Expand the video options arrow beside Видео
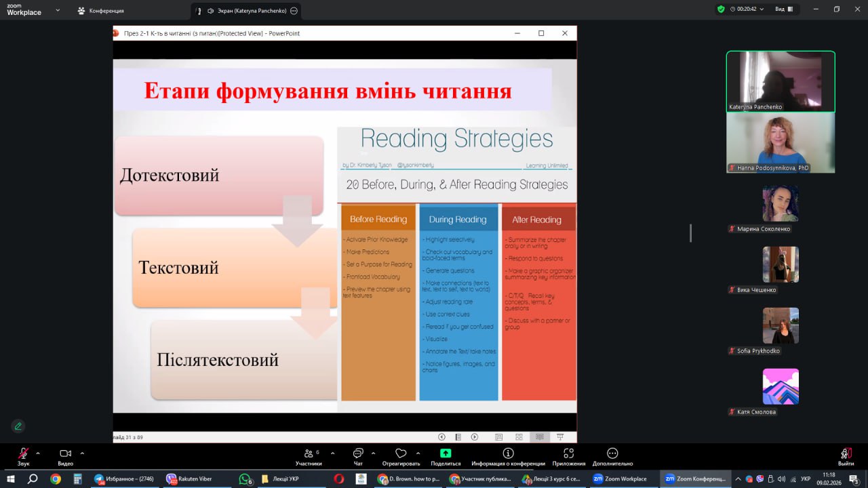The height and width of the screenshot is (488, 868). tap(82, 453)
